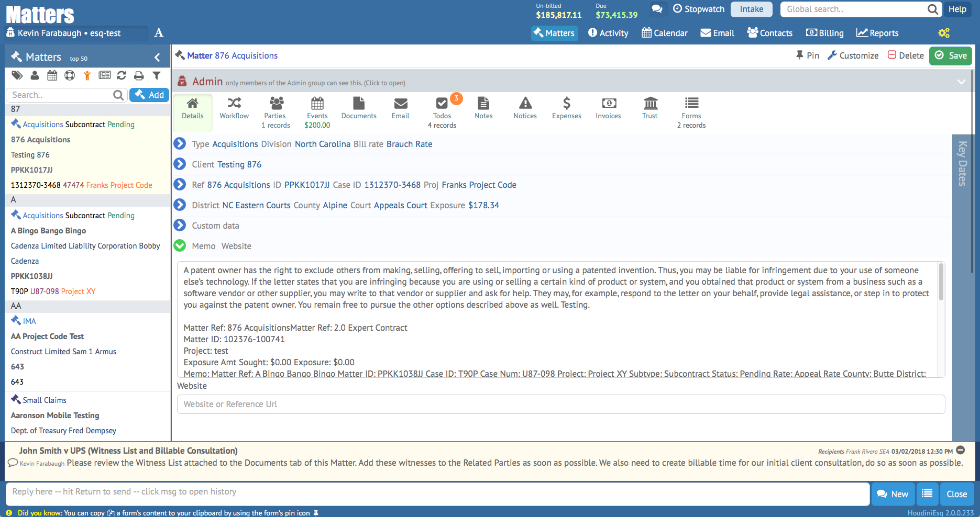Viewport: 980px width, 517px height.
Task: Click the font size A icon
Action: click(159, 33)
